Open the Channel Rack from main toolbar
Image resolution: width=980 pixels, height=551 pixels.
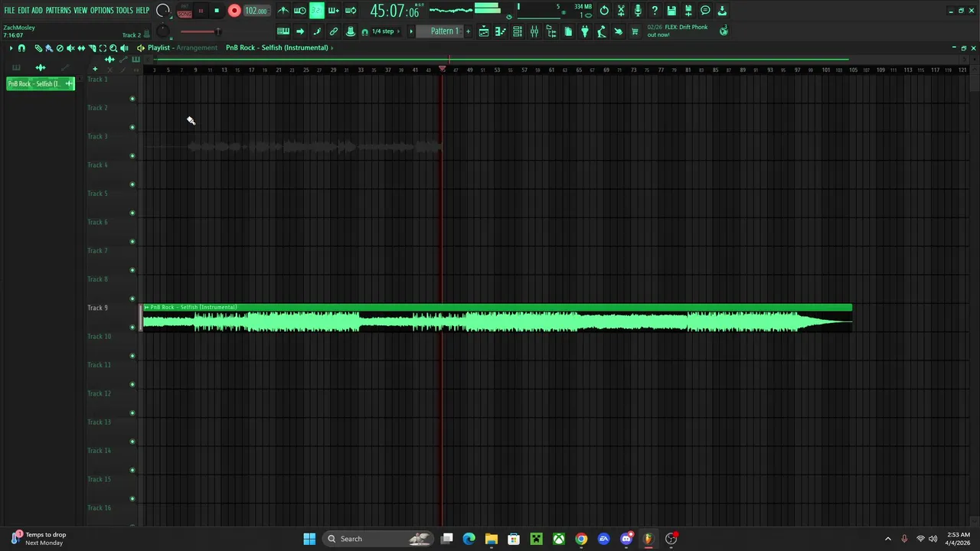pyautogui.click(x=518, y=31)
